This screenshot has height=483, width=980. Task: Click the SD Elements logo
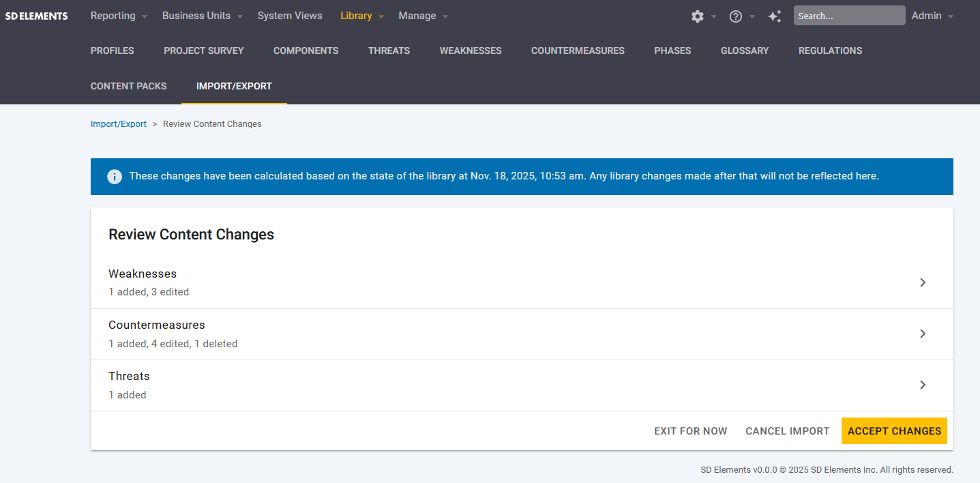pyautogui.click(x=37, y=16)
